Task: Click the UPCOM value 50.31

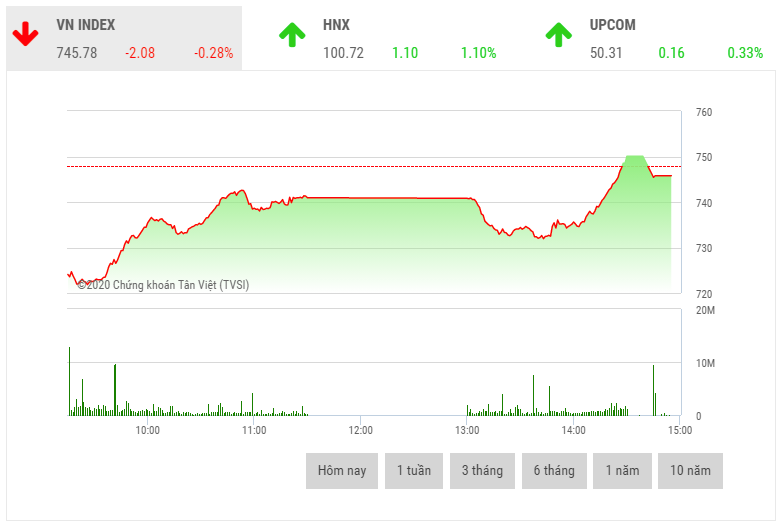Action: (x=606, y=53)
